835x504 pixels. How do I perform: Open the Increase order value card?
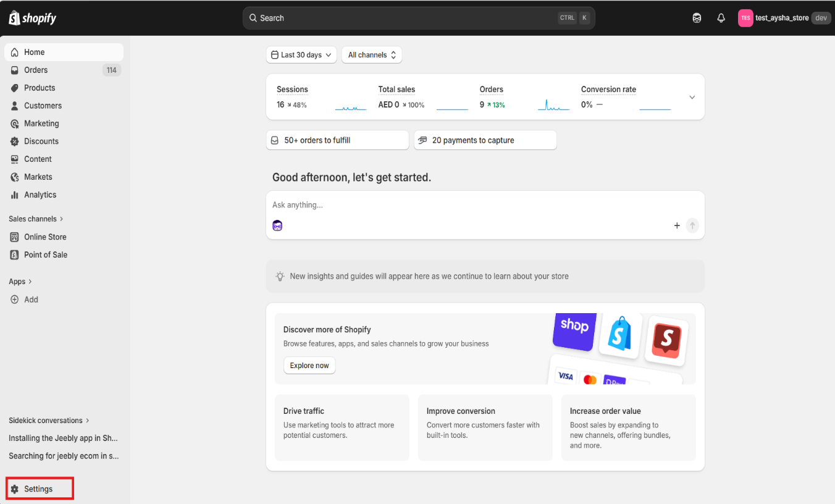(629, 427)
